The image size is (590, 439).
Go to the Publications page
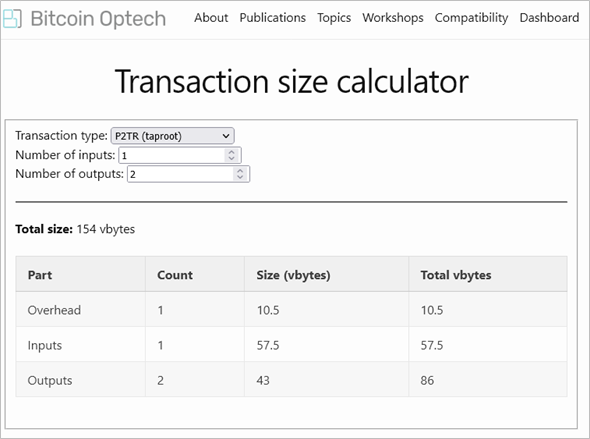click(x=272, y=18)
